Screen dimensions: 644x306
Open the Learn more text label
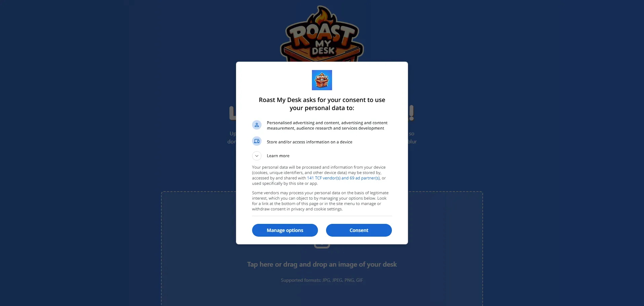point(278,156)
